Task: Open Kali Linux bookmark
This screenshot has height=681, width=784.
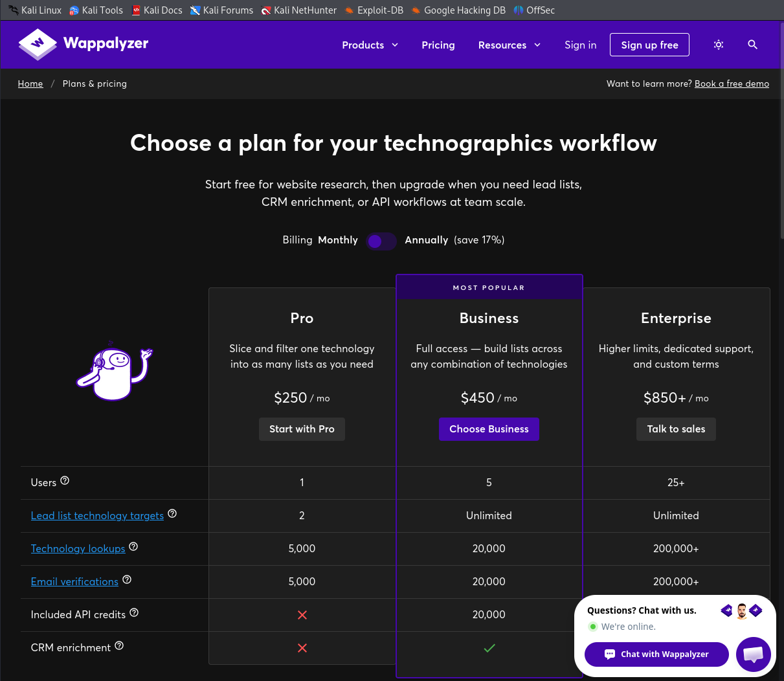Action: click(35, 10)
